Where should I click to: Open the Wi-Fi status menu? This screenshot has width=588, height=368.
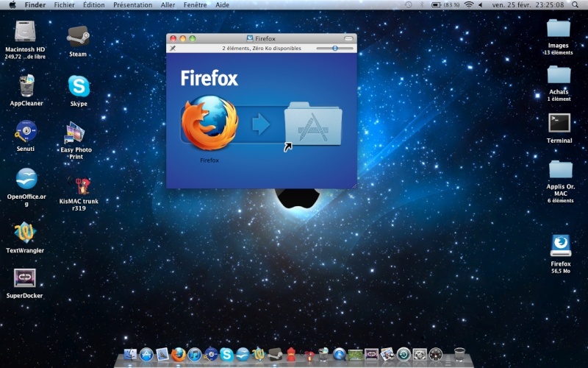click(469, 5)
